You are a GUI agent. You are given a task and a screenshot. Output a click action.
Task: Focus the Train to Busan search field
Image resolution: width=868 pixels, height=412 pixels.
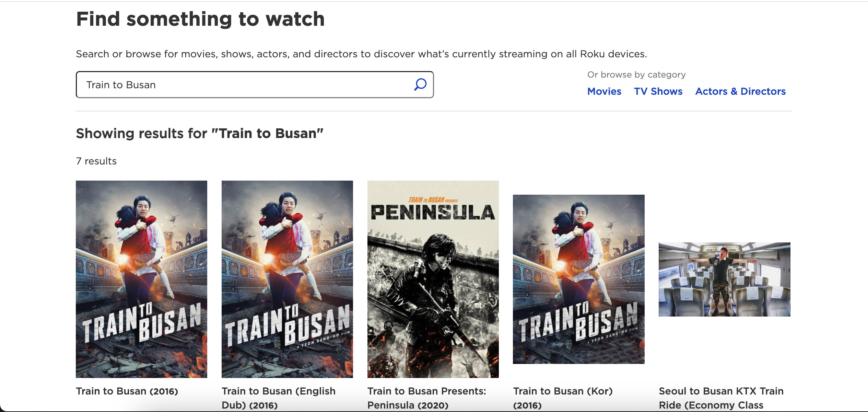point(255,84)
